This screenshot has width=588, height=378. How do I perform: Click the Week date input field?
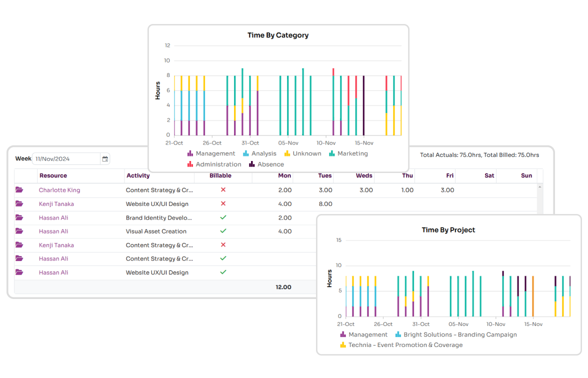tap(66, 159)
